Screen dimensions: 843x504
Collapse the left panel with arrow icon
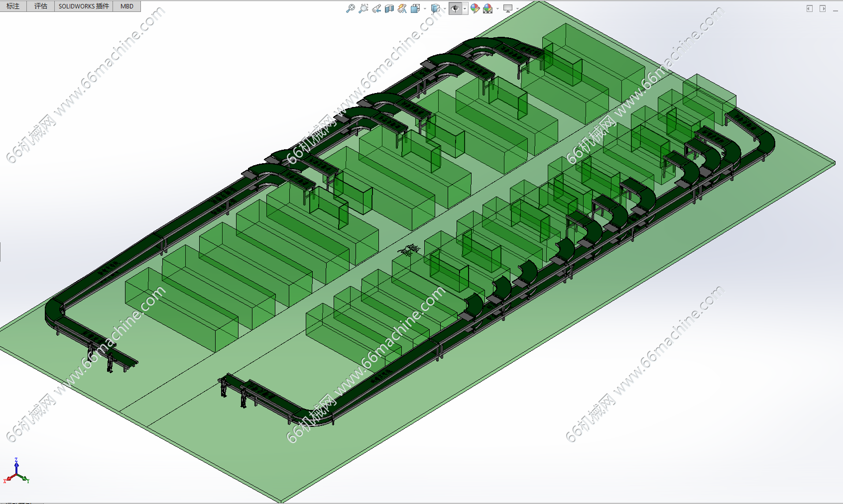coord(810,8)
